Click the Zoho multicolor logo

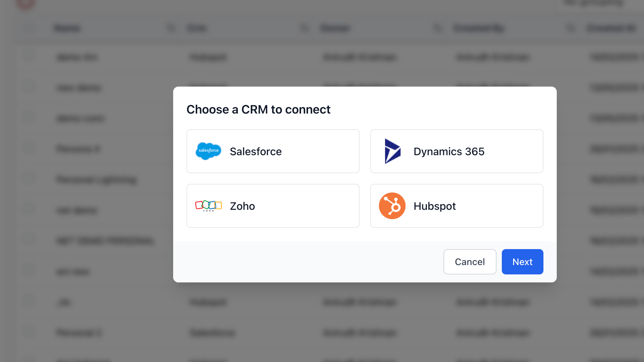(x=208, y=206)
